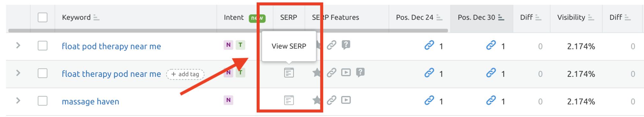Click the FAQ question icon in first row

[x=346, y=45]
